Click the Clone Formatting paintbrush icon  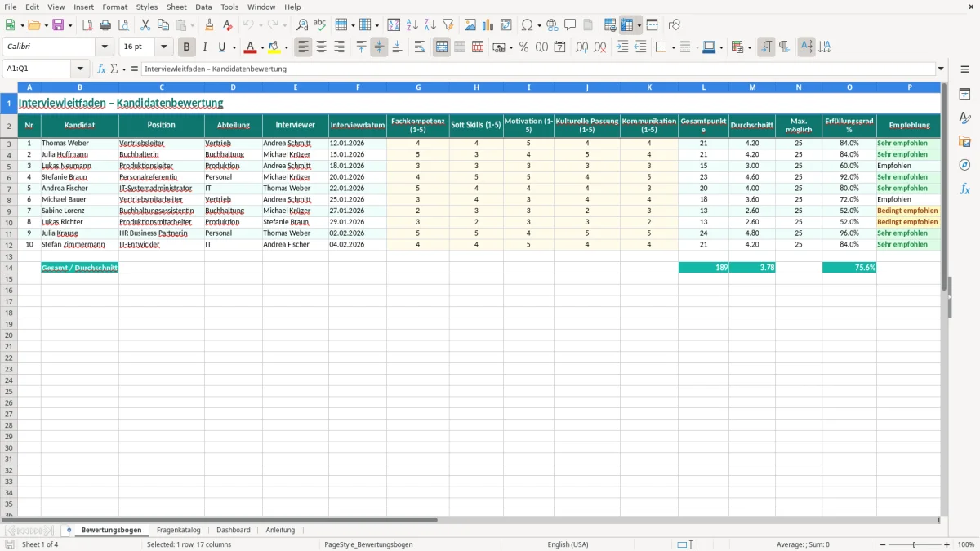point(209,25)
